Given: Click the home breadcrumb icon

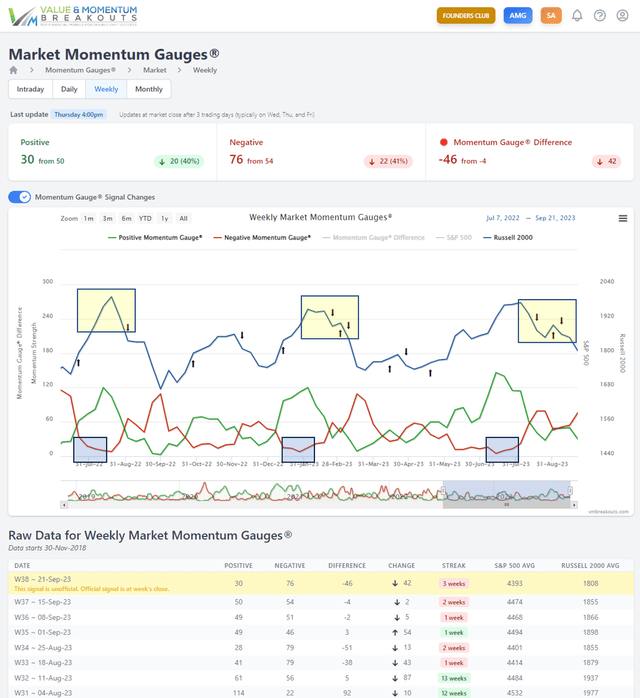Looking at the screenshot, I should [x=14, y=71].
